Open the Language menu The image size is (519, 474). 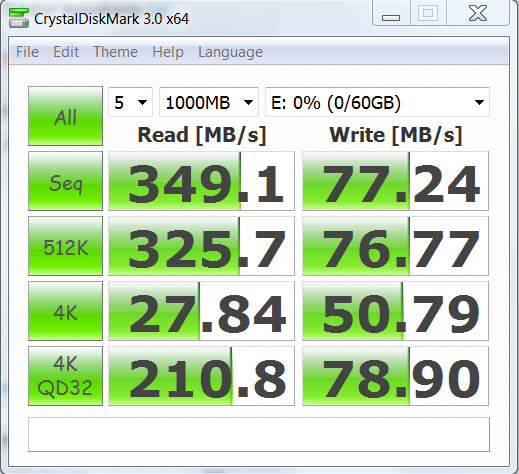(230, 52)
